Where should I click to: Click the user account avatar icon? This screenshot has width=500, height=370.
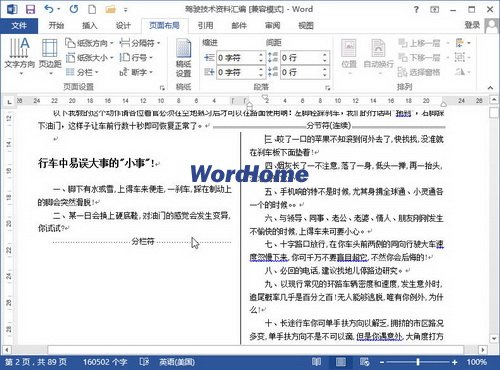pyautogui.click(x=492, y=26)
